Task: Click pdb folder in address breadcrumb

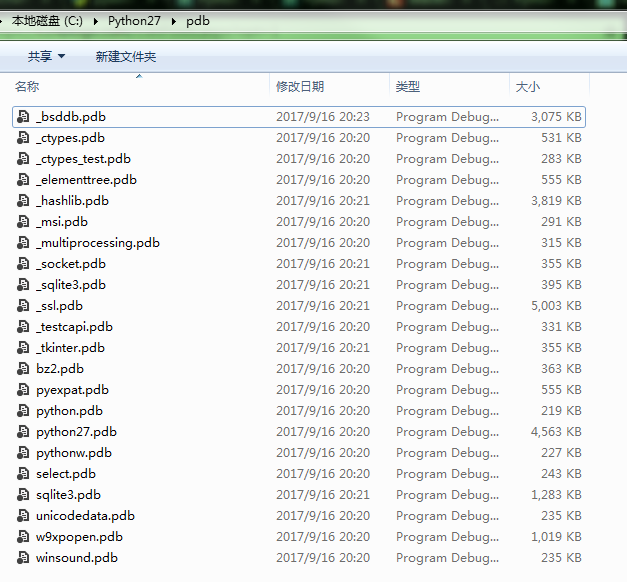Action: 198,21
